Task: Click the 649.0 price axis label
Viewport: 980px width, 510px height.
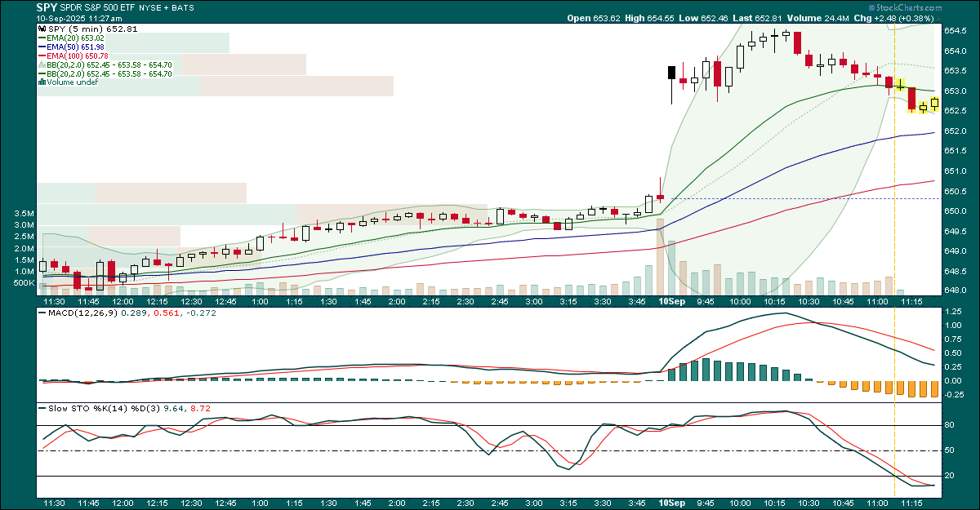Action: 955,251
